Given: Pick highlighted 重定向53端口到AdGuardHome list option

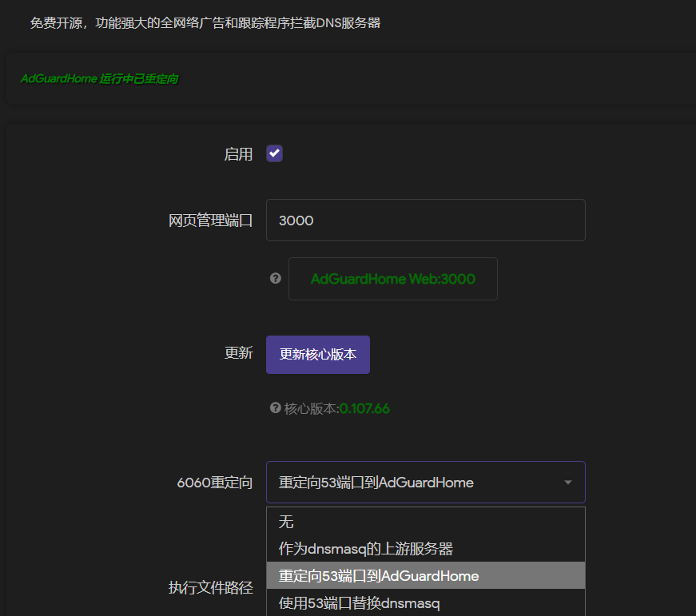Looking at the screenshot, I should coord(426,575).
